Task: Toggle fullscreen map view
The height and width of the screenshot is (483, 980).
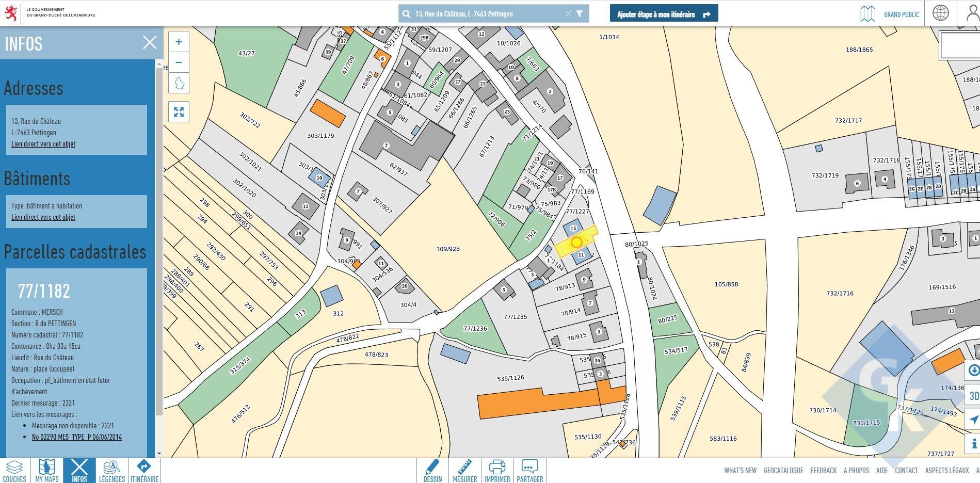Action: pyautogui.click(x=179, y=112)
